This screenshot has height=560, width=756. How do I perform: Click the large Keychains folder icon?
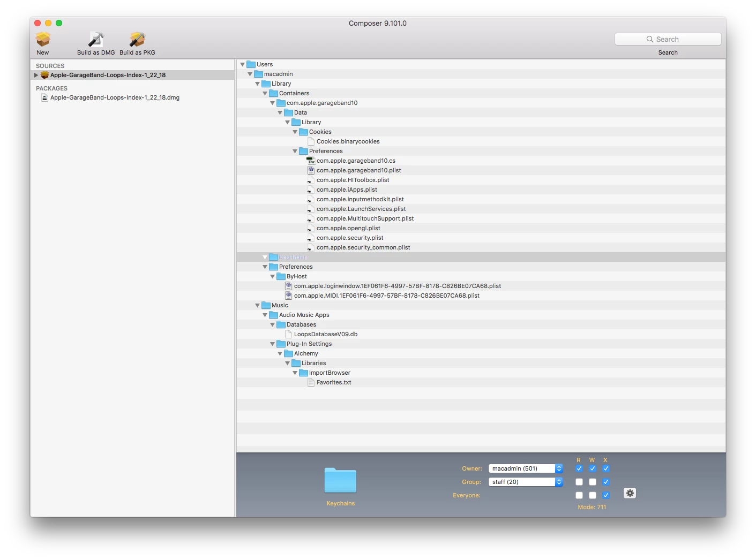pos(340,480)
